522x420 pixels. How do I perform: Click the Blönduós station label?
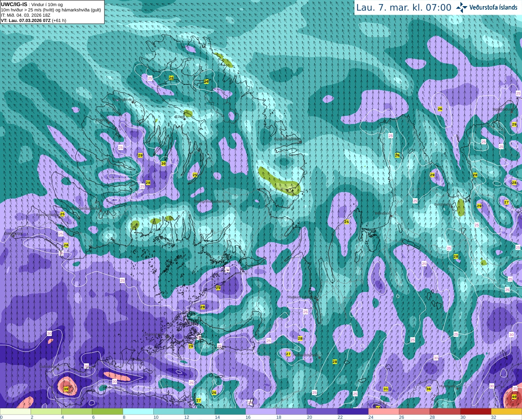pyautogui.click(x=383, y=213)
